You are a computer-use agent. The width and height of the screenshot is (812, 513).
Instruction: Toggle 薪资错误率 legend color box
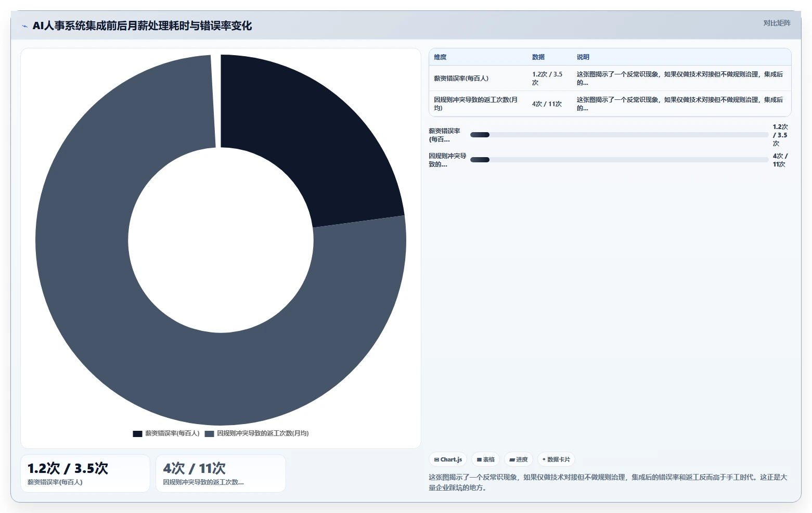point(137,433)
